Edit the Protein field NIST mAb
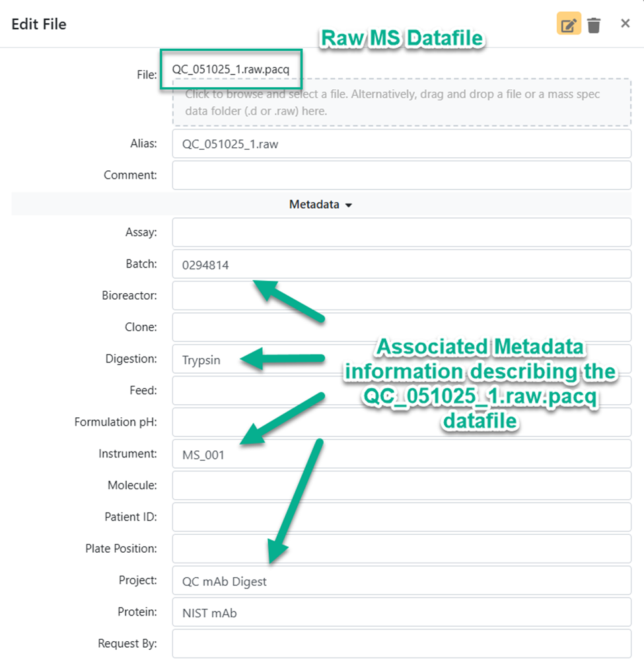Screen dimensions: 644x659 click(x=402, y=612)
